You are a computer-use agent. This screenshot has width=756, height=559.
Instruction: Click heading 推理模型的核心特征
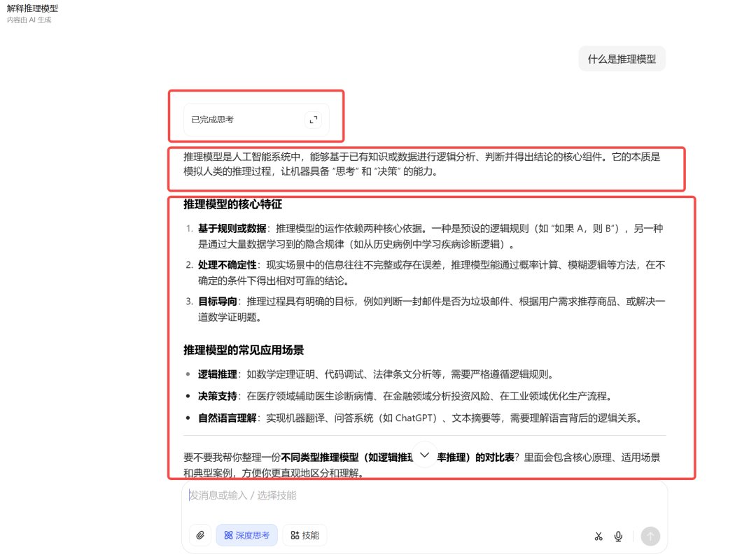[x=233, y=204]
